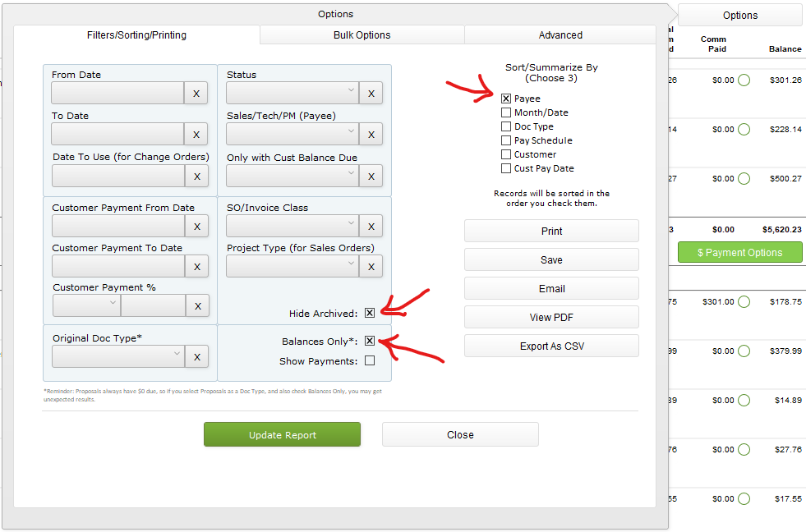Switch to the Bulk Options tab
The width and height of the screenshot is (806, 532).
[x=362, y=35]
